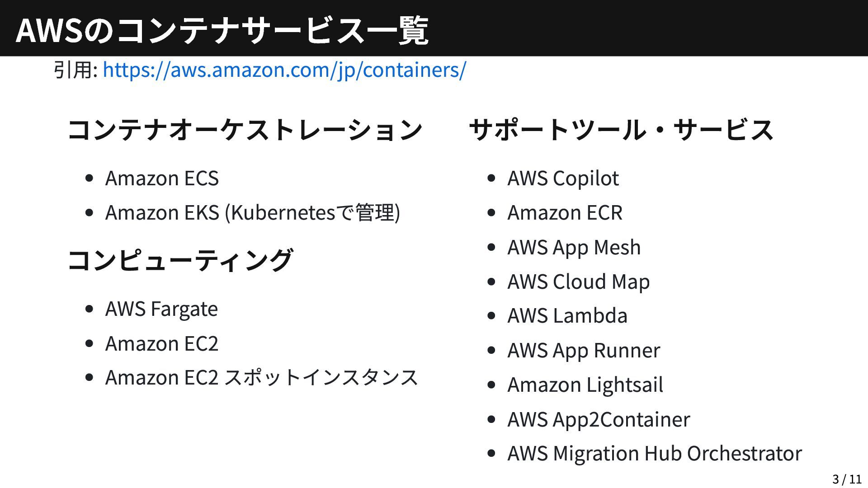Screen dimensions: 868x488
Task: Select the Amazon ECR bullet item
Action: point(565,212)
